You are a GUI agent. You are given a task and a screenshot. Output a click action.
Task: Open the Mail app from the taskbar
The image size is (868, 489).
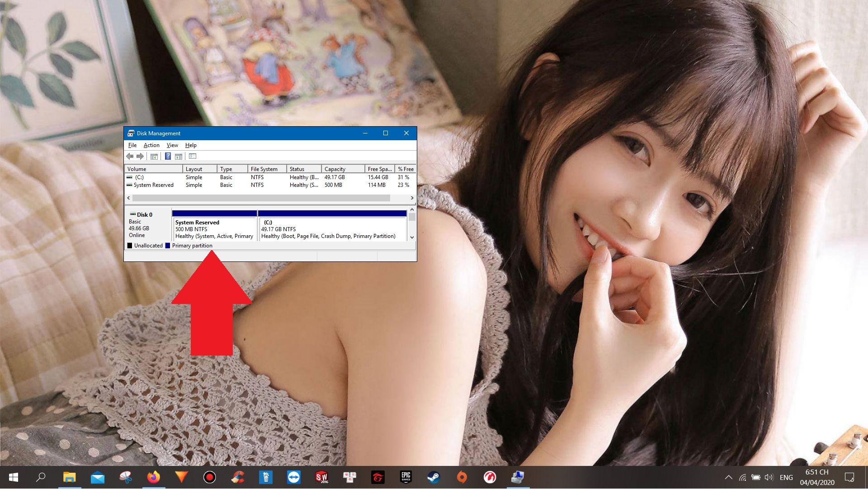point(97,477)
